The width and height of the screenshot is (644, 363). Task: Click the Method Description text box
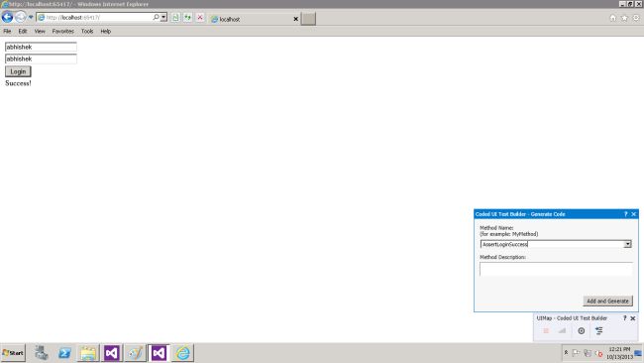click(556, 269)
